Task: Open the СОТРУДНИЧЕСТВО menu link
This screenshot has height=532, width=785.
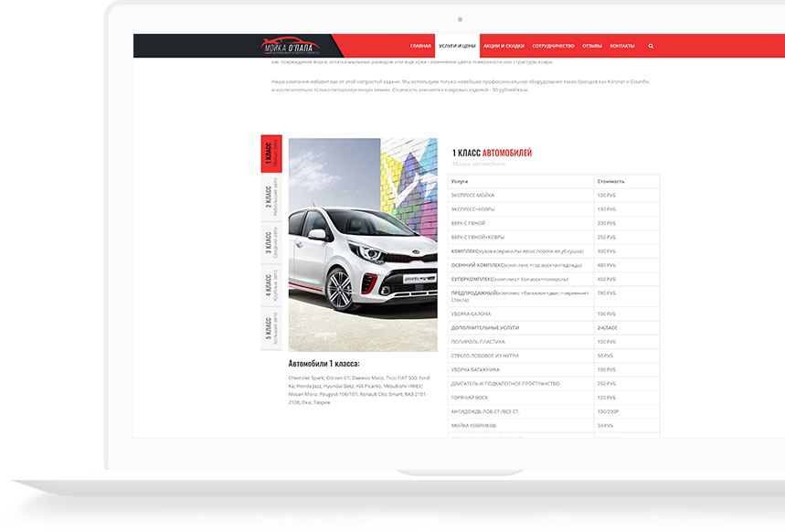Action: click(x=553, y=46)
